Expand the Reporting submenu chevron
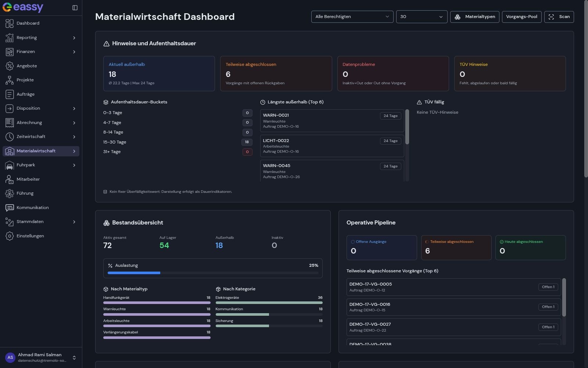588x368 pixels. (74, 38)
